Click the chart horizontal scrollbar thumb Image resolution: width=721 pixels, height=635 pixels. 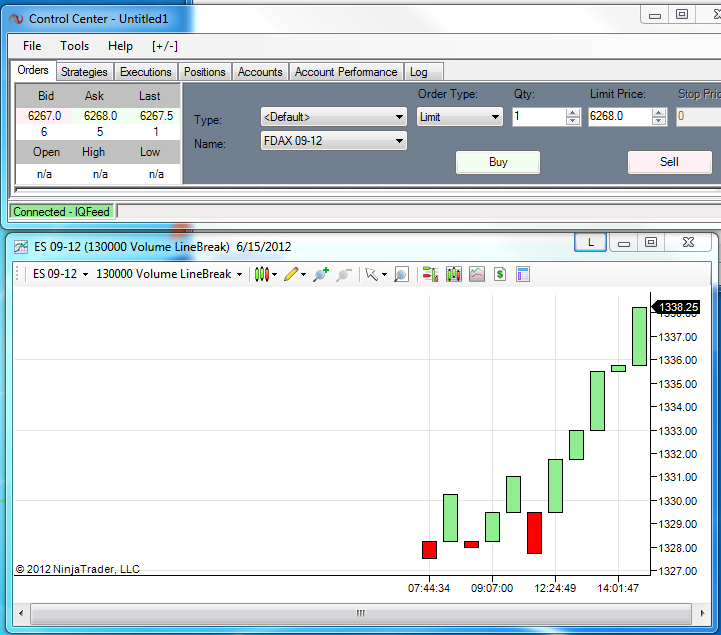[361, 613]
